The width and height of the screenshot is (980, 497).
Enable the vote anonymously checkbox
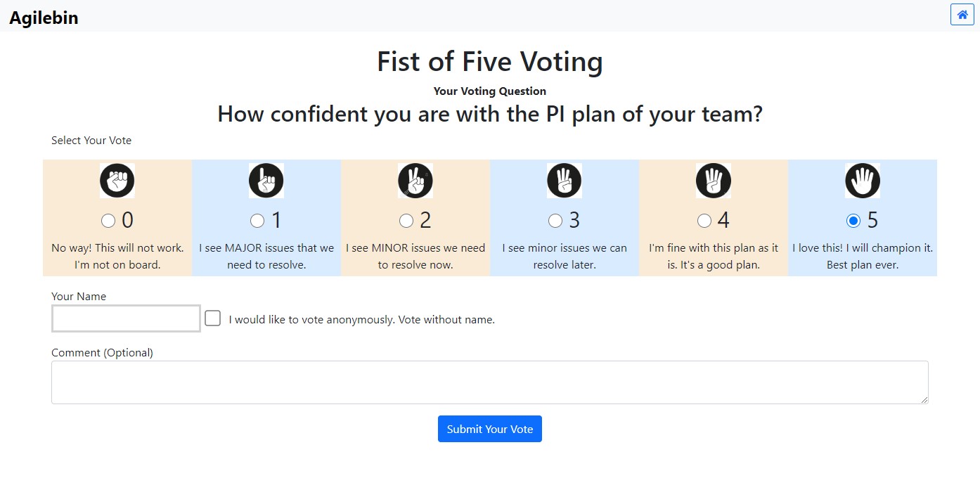pyautogui.click(x=213, y=318)
